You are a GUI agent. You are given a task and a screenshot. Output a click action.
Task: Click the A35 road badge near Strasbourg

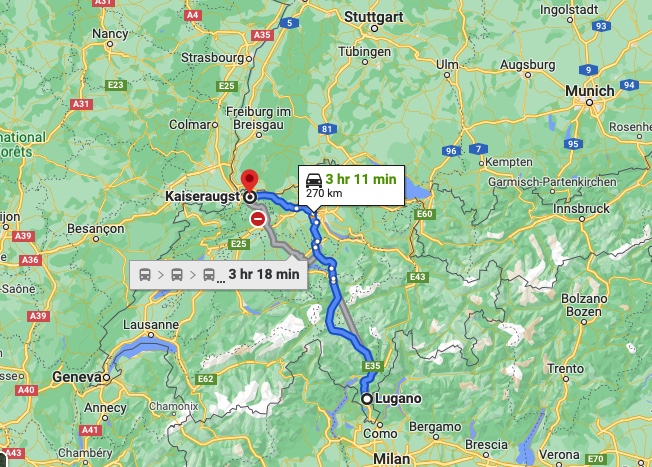tap(262, 35)
